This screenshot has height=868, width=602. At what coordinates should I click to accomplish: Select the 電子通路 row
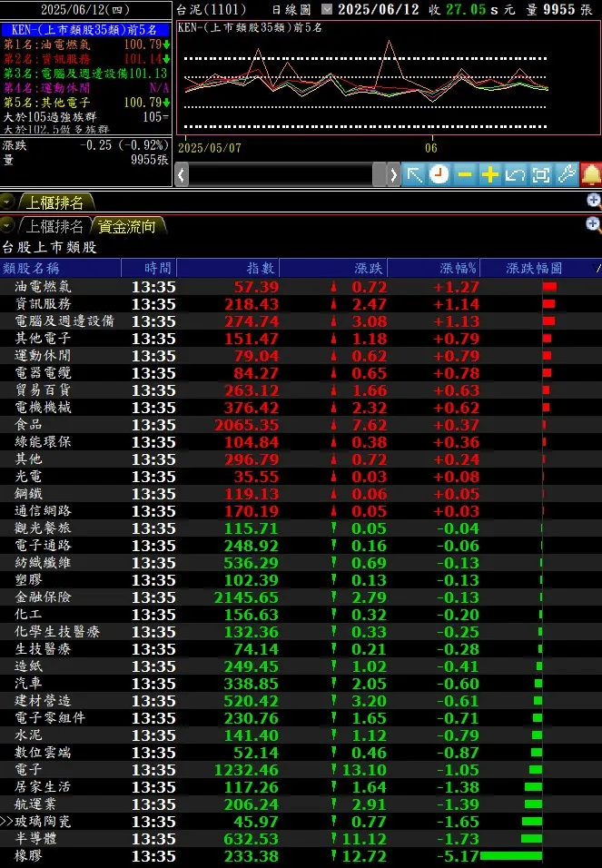[x=301, y=546]
